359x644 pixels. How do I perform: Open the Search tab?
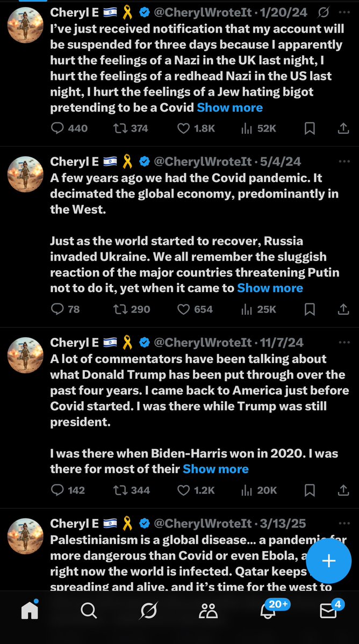click(89, 610)
